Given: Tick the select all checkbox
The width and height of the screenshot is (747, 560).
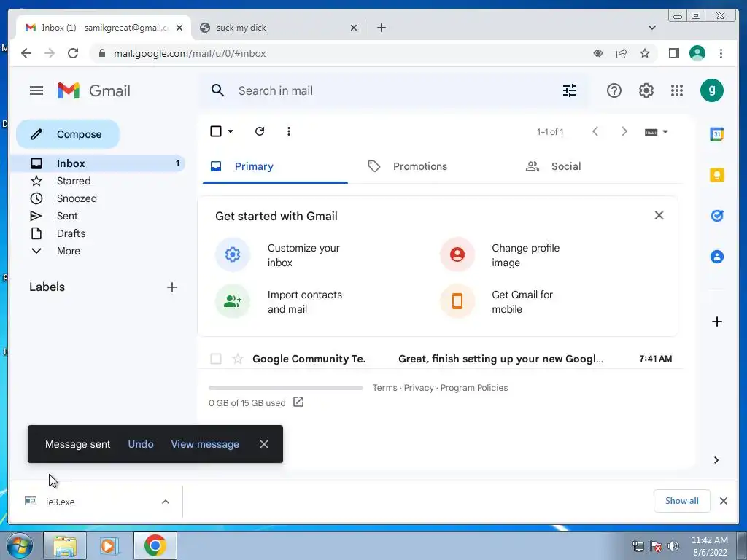Looking at the screenshot, I should (x=216, y=131).
